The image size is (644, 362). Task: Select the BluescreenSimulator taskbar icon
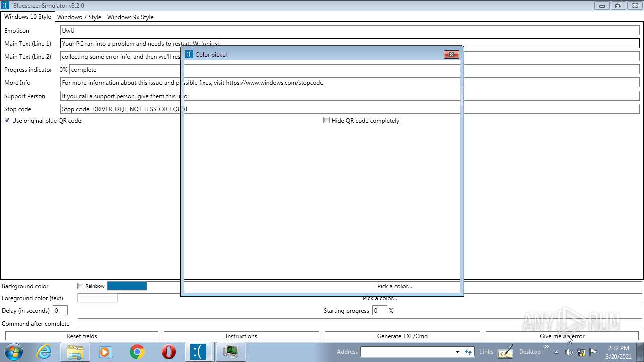click(x=199, y=352)
